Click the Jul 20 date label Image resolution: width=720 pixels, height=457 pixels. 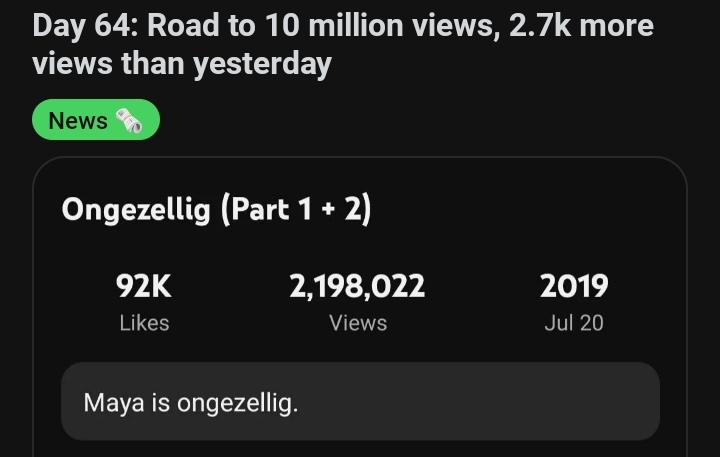tap(574, 323)
